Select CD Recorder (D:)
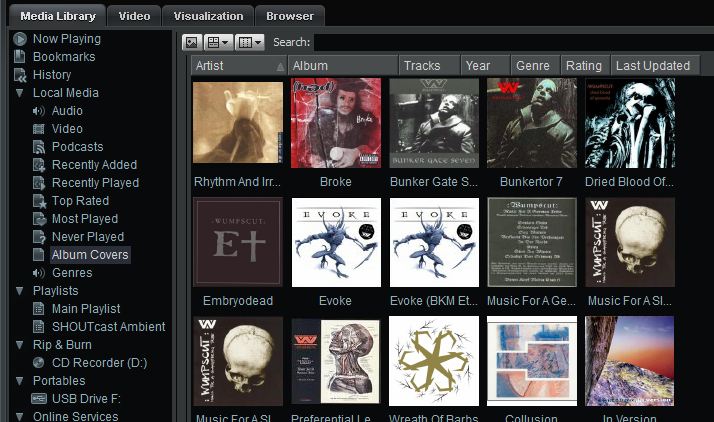This screenshot has width=714, height=422. (99, 363)
